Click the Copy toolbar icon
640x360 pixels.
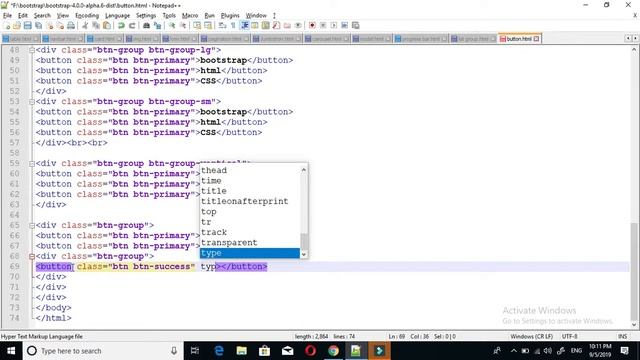96,25
